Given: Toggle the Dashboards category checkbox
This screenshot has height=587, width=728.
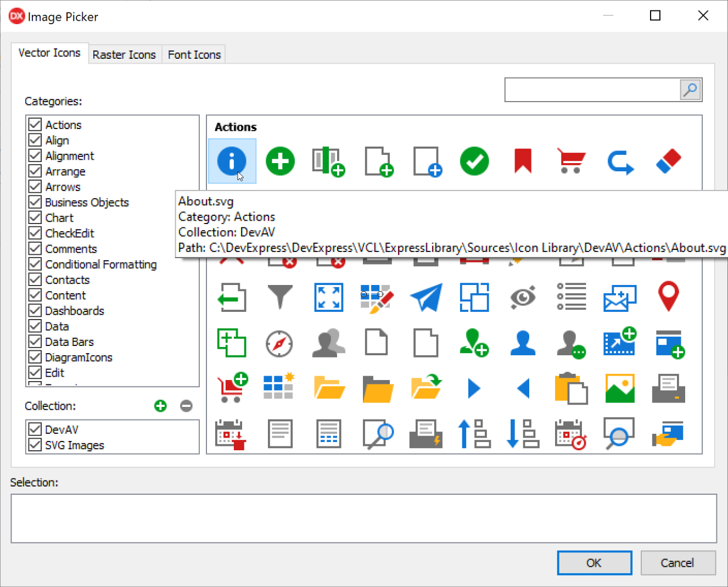Looking at the screenshot, I should pos(35,311).
